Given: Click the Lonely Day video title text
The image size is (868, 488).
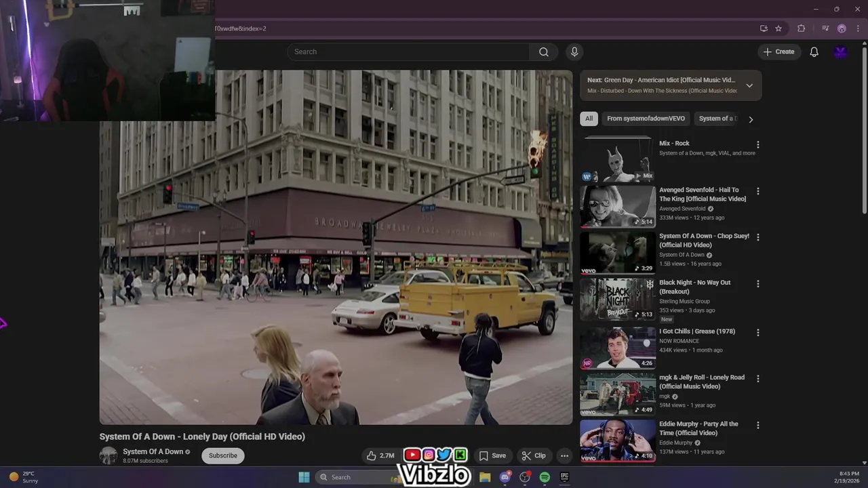Looking at the screenshot, I should click(202, 436).
